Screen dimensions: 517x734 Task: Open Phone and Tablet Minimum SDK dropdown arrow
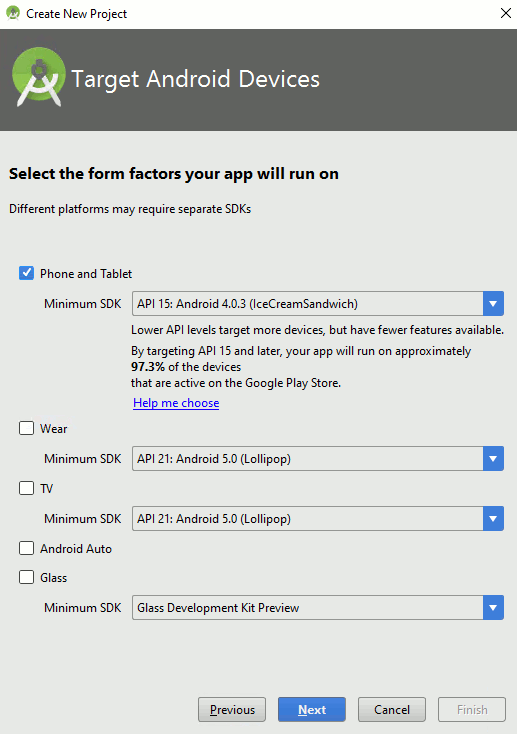point(493,304)
